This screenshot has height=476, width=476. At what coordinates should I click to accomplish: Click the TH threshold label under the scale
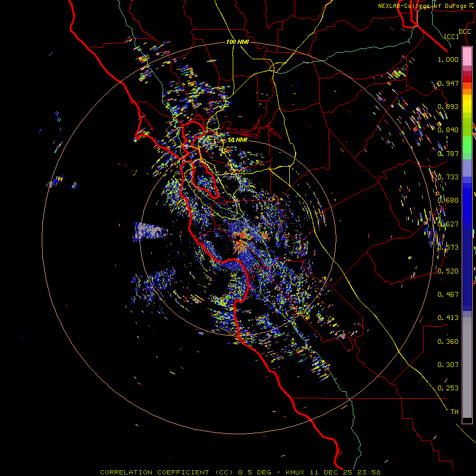[x=454, y=411]
